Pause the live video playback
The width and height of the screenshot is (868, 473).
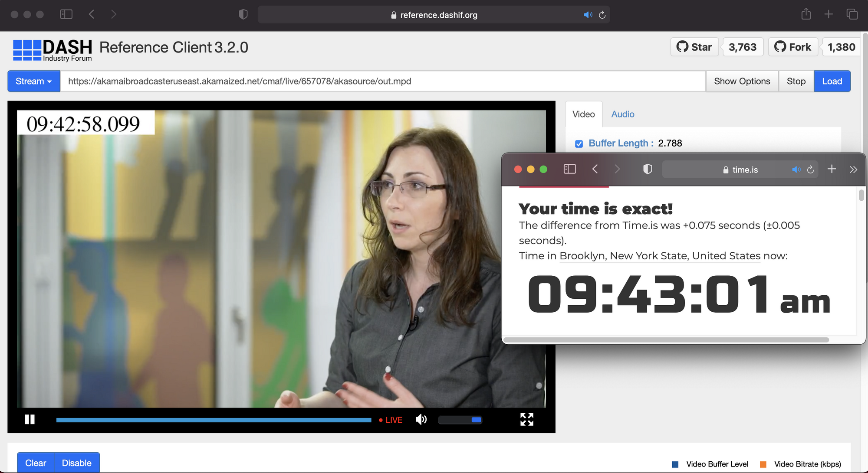30,419
